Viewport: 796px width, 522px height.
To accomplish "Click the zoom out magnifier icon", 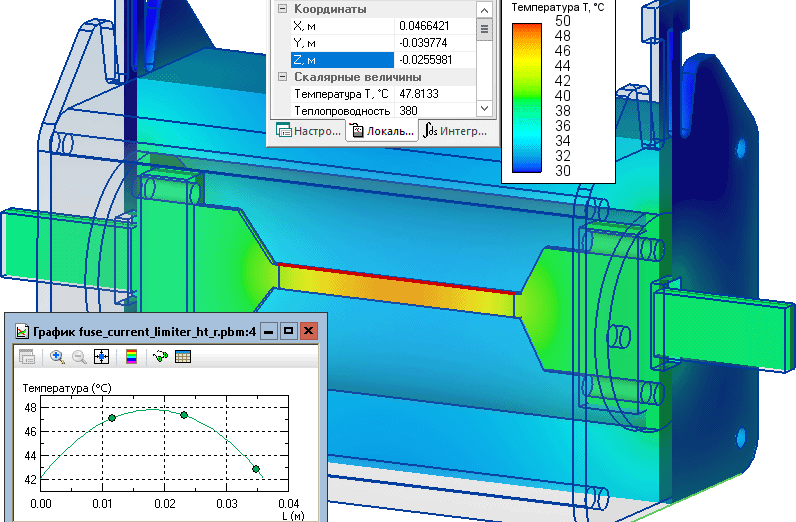I will tap(78, 357).
